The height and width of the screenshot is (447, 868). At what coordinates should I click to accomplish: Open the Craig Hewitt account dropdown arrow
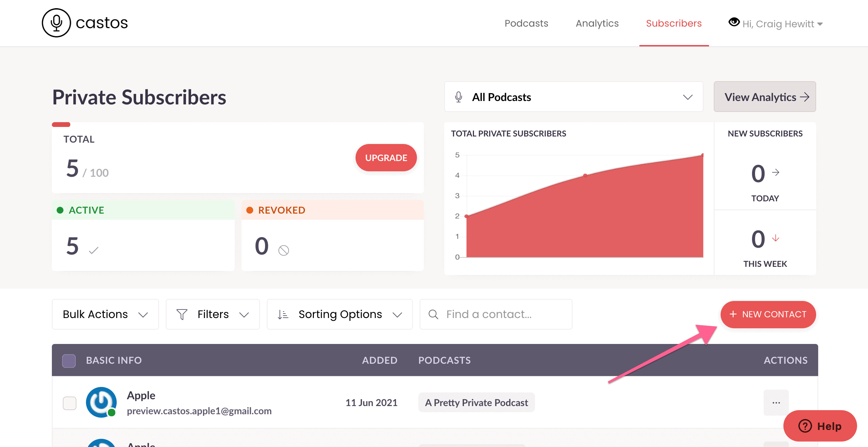[820, 24]
